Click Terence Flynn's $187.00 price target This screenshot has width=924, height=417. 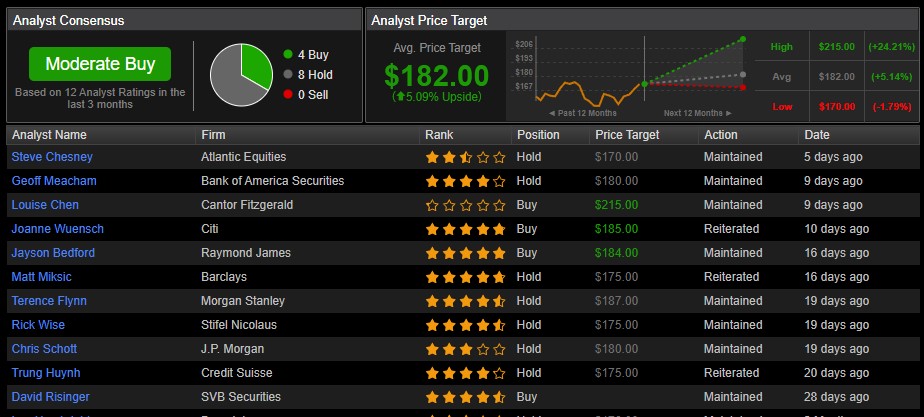coord(616,301)
